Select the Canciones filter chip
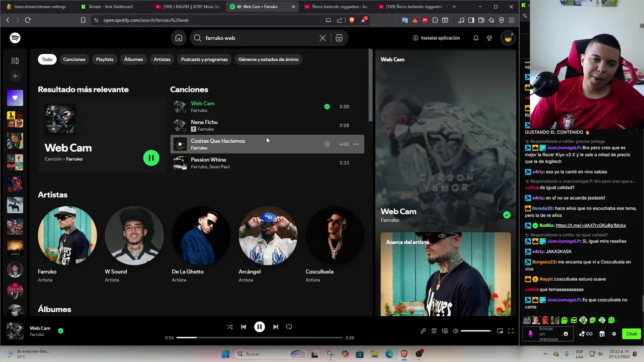The image size is (644, 362). tap(74, 59)
